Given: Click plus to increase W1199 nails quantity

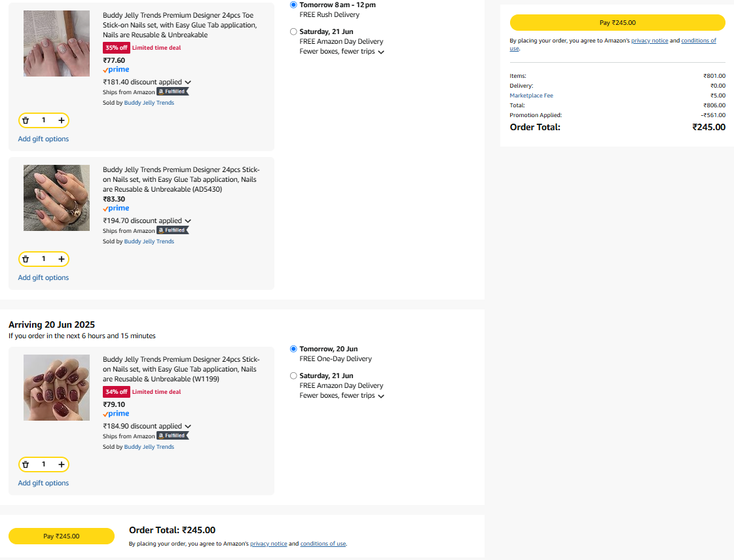Looking at the screenshot, I should pos(62,464).
